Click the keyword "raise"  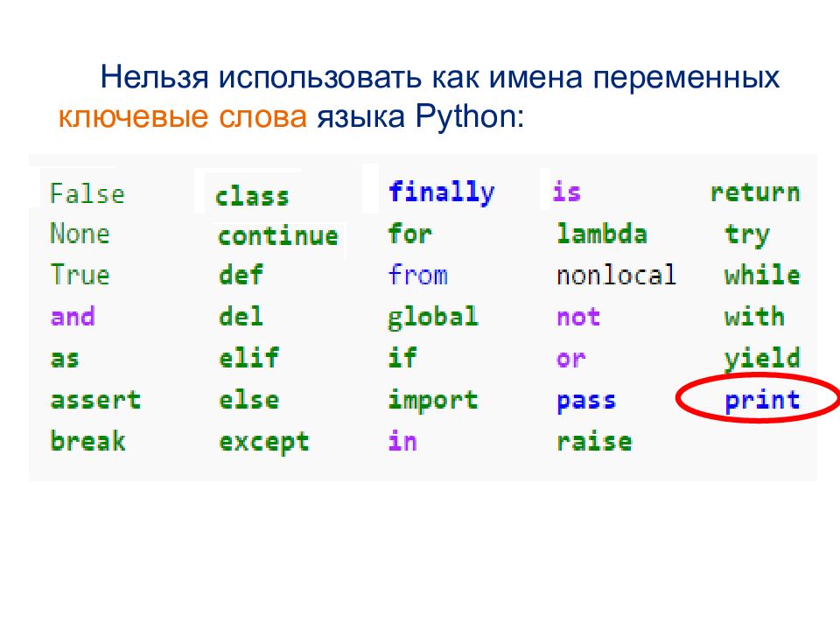click(x=594, y=441)
